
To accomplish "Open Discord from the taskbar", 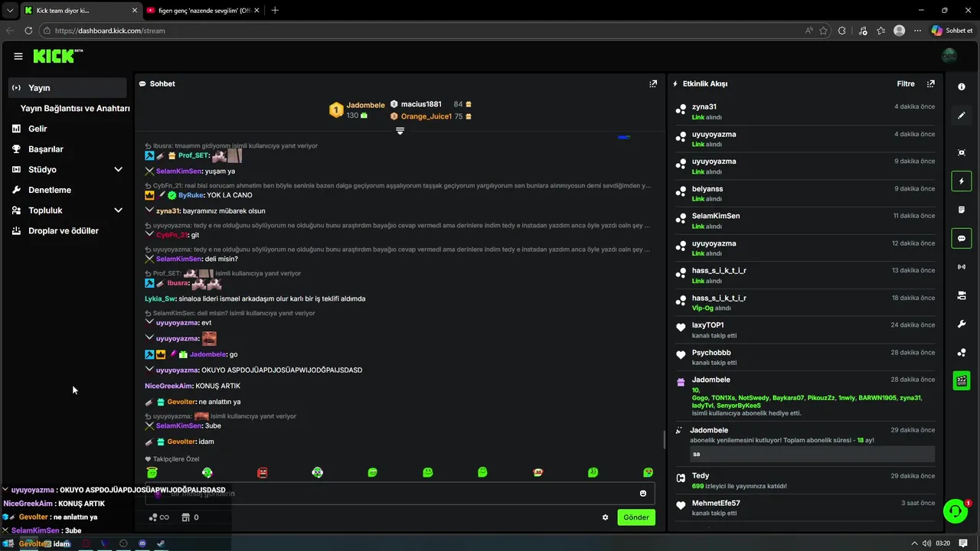I will pos(142,543).
